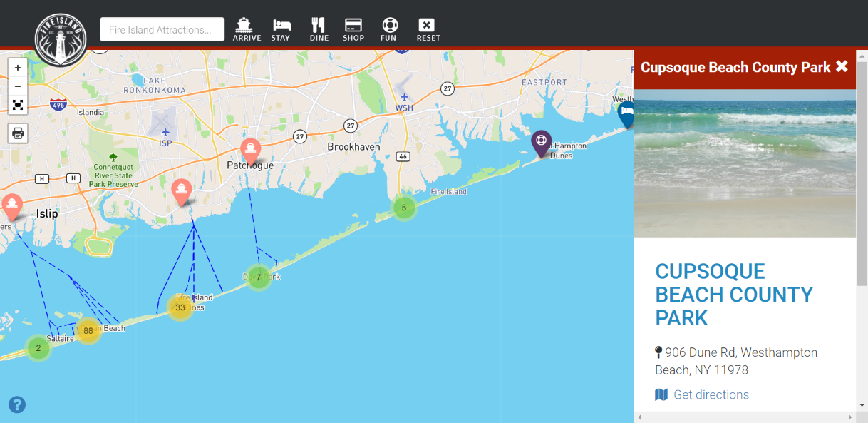Click the Patchogue ferry marker
The height and width of the screenshot is (423, 868).
[x=250, y=151]
